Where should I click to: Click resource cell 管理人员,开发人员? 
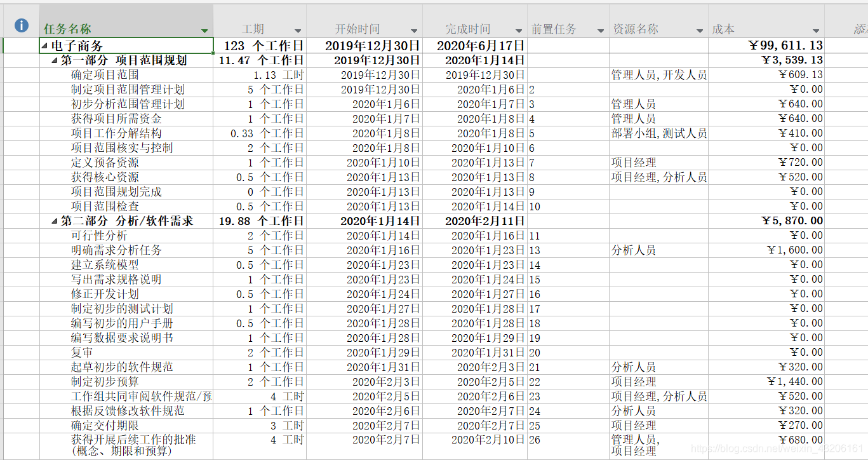(x=659, y=75)
